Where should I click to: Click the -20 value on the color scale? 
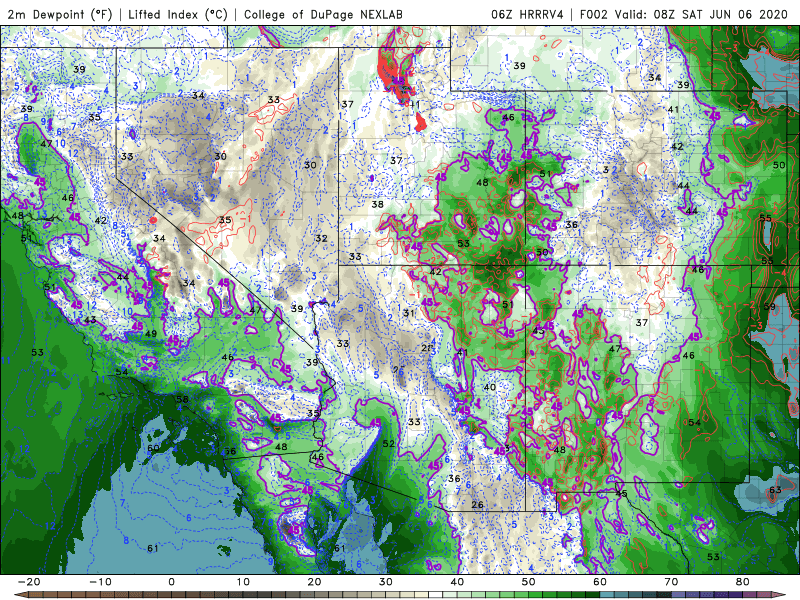[x=29, y=582]
